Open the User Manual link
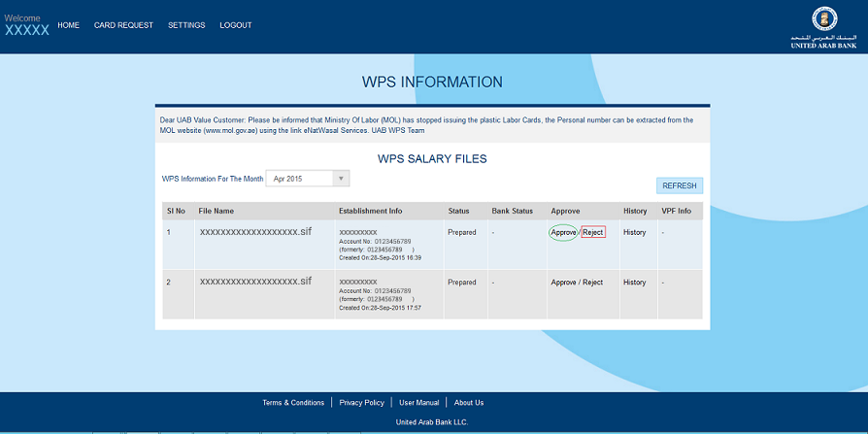Viewport: 868px width, 434px height. click(418, 403)
